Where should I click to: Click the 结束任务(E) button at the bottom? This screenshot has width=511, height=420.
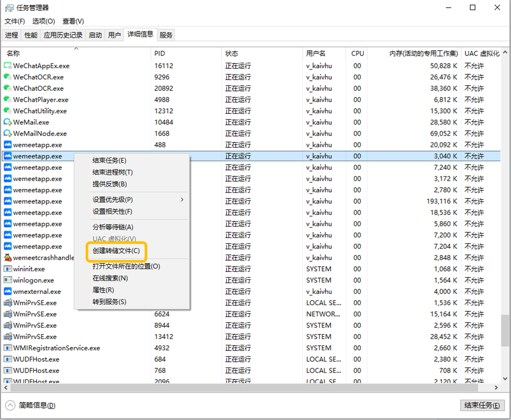(482, 405)
